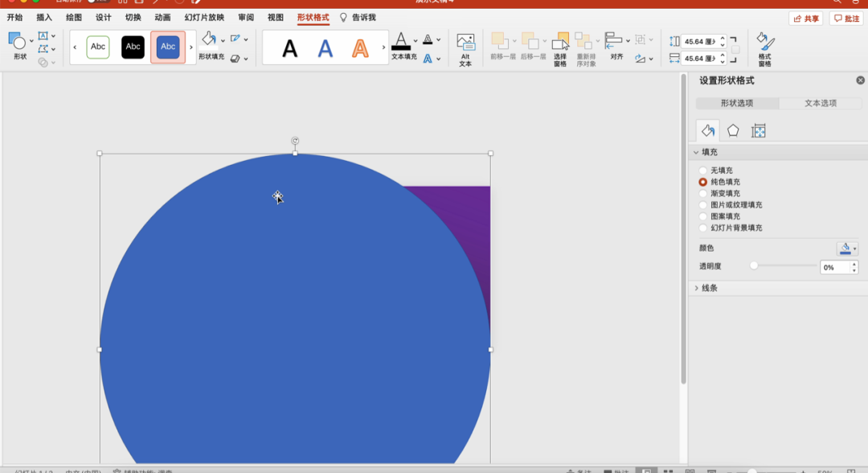868x473 pixels.
Task: Show previous shape styles with left arrow
Action: pos(75,47)
